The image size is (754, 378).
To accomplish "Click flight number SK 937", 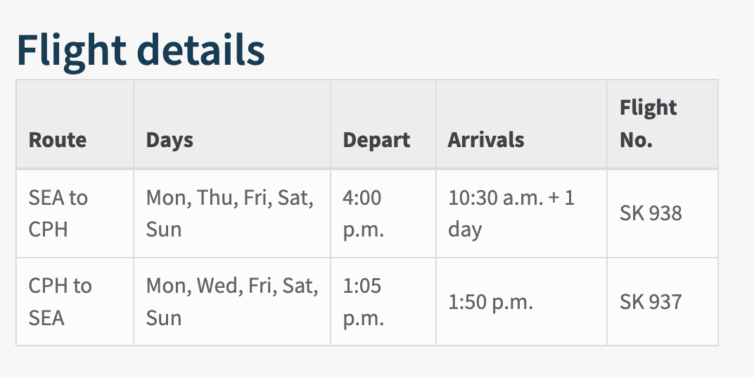I will click(651, 302).
